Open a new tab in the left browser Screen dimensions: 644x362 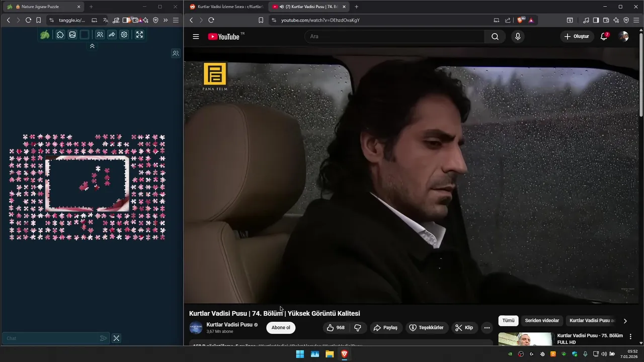pyautogui.click(x=91, y=7)
